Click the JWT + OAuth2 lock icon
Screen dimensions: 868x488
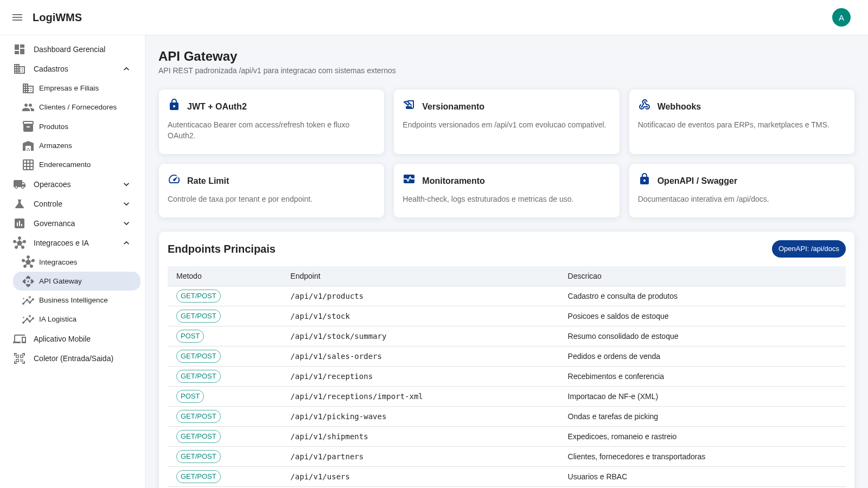(x=174, y=105)
